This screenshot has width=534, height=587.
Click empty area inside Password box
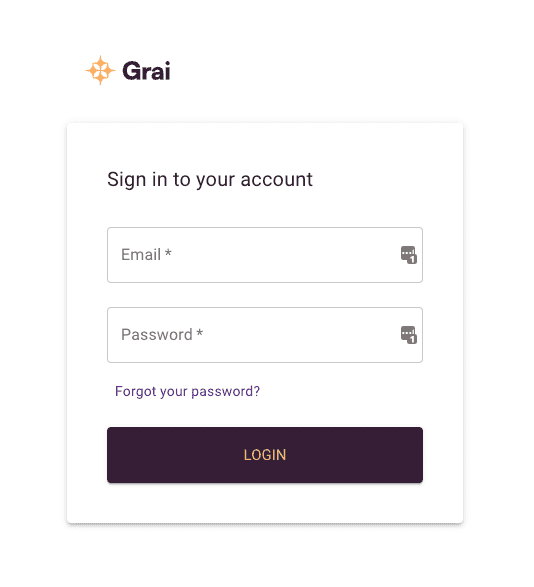pos(300,335)
